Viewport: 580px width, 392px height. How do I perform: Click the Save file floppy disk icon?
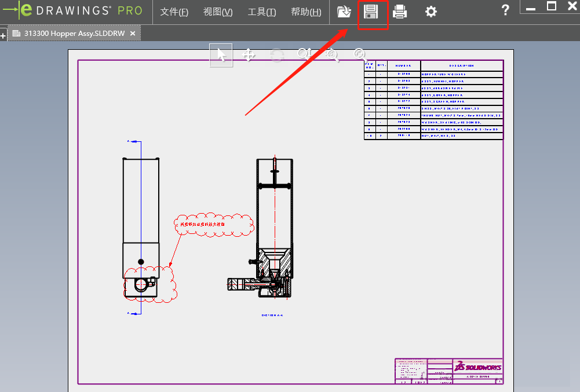[x=371, y=12]
